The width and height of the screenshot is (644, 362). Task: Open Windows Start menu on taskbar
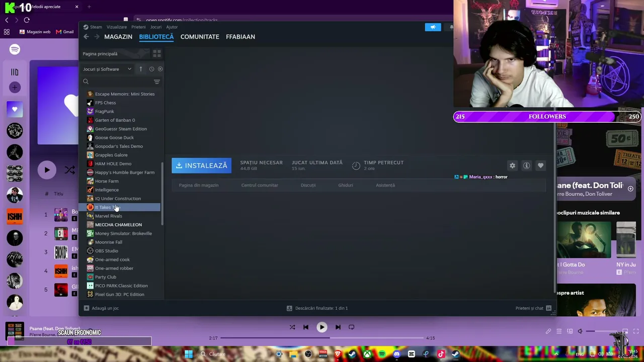(x=189, y=354)
